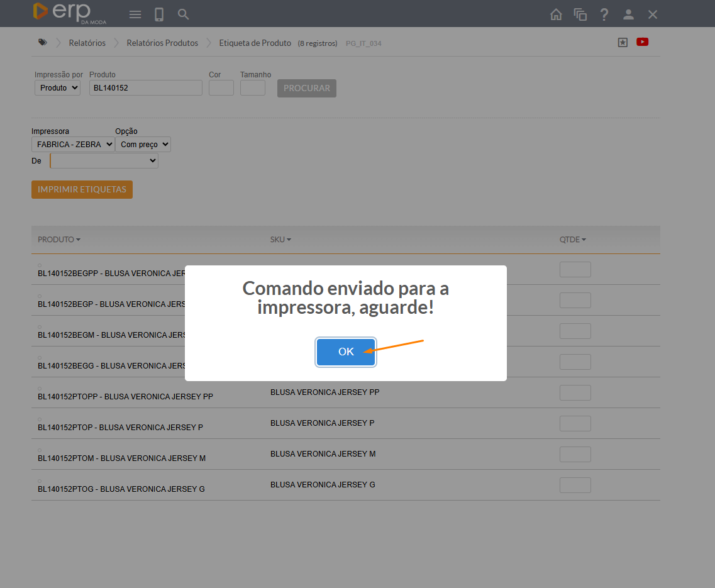Click Relatórios breadcrumb link

click(x=87, y=43)
